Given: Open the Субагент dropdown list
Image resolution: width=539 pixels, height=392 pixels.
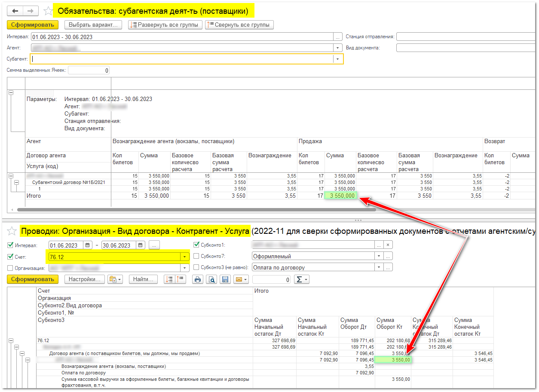Looking at the screenshot, I should [337, 59].
